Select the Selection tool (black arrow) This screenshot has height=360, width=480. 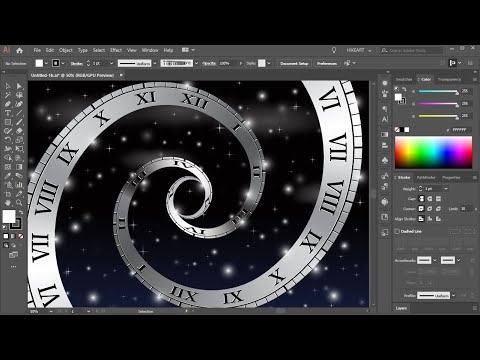click(8, 86)
